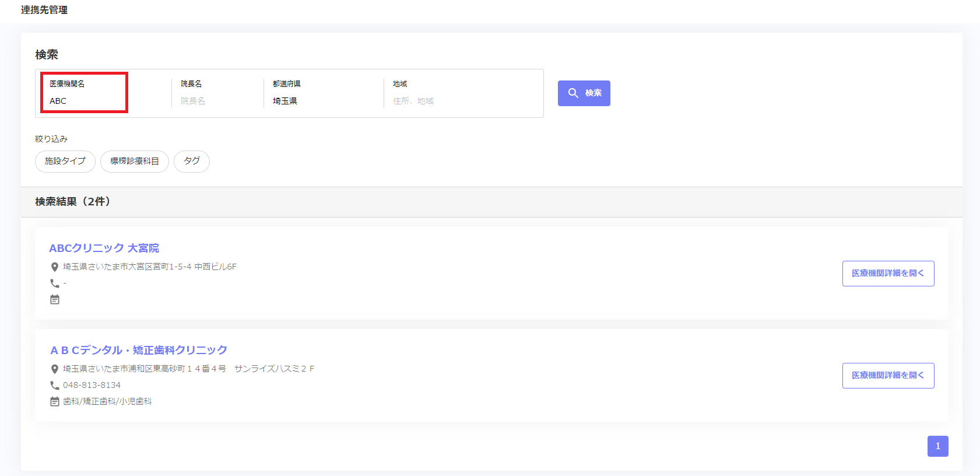
Task: Click specialties text 歯科/矯正歯科/小児歯科
Action: (x=107, y=401)
